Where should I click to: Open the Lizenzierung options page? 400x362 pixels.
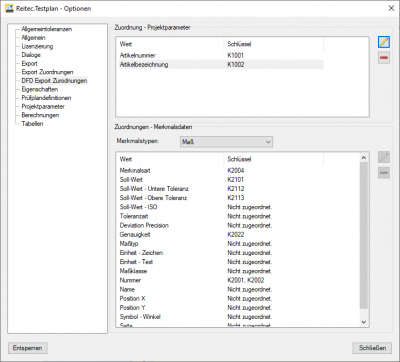[x=37, y=46]
